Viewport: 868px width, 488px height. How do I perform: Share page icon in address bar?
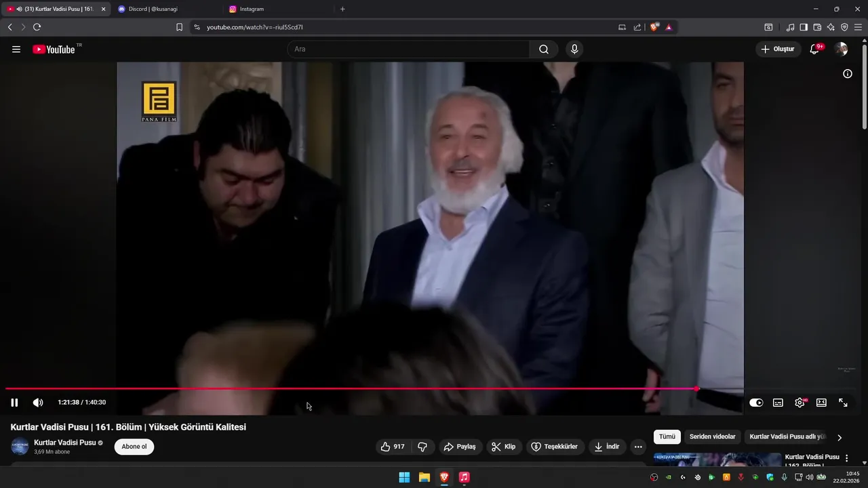coord(637,27)
